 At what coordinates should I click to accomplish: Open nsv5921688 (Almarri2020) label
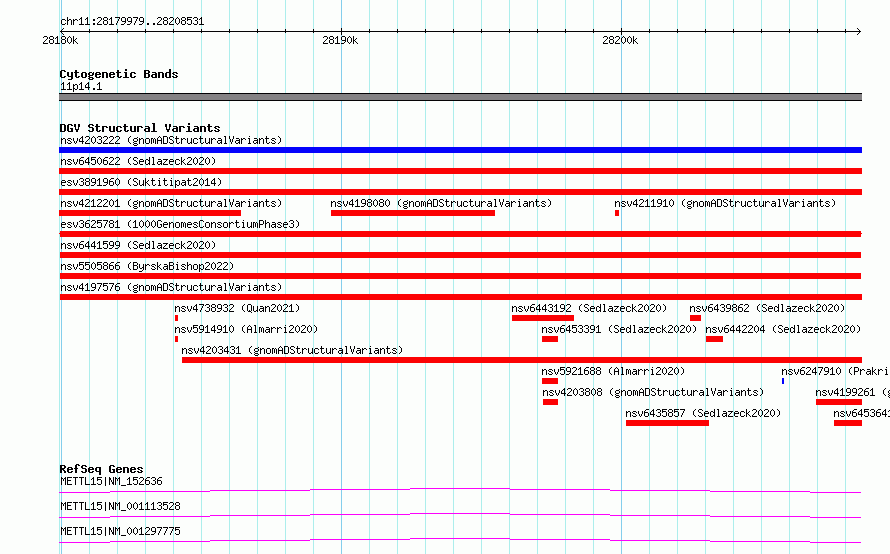click(x=613, y=371)
